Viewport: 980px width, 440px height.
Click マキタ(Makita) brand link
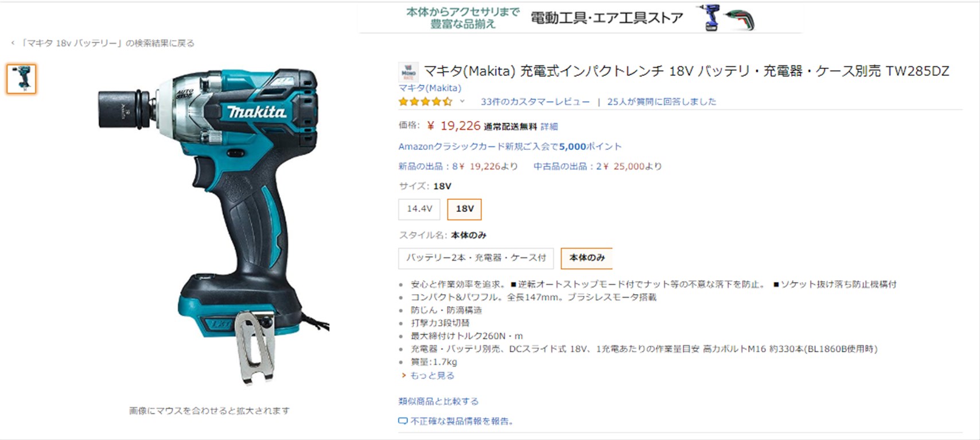point(430,88)
